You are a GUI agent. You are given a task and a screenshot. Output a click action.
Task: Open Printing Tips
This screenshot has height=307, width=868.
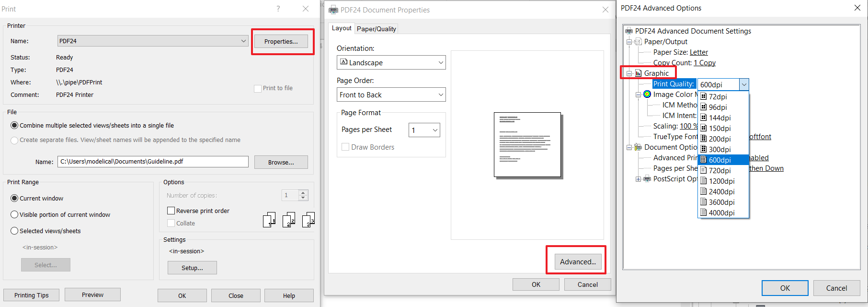(x=32, y=295)
